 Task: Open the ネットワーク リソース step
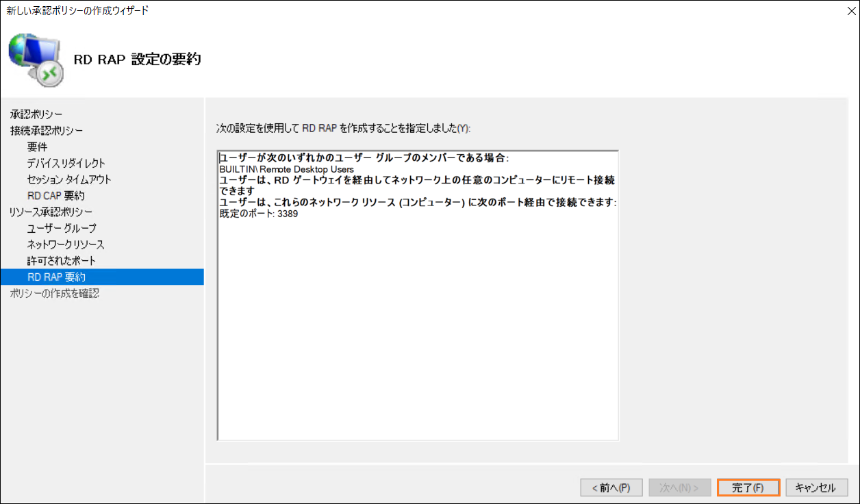pyautogui.click(x=66, y=244)
